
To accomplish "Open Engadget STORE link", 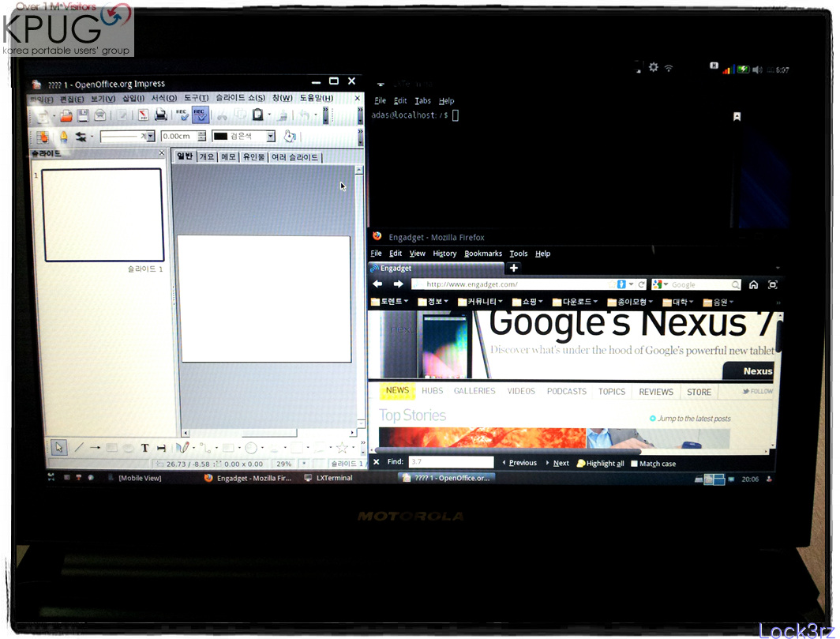I will pos(699,393).
